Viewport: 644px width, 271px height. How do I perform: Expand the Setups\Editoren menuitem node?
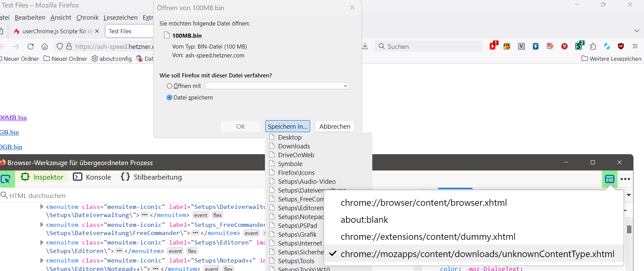[x=42, y=242]
